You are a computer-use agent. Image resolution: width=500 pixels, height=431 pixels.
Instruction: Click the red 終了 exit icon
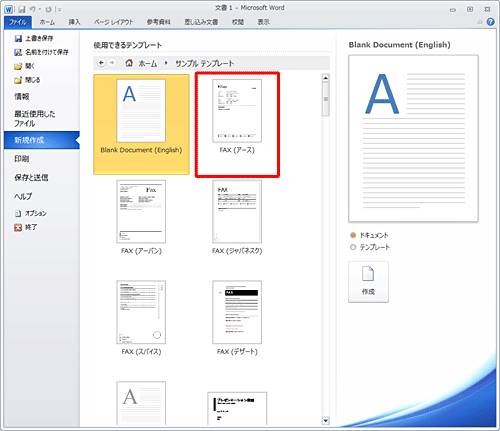[18, 227]
